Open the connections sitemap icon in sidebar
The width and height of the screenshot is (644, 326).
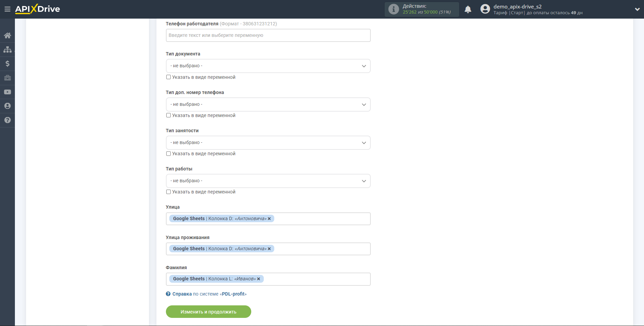(7, 50)
